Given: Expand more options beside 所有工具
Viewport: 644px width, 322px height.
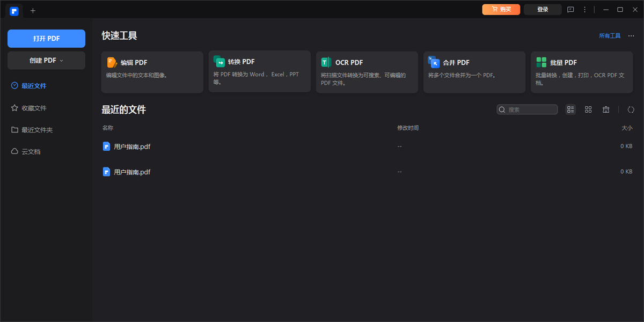Looking at the screenshot, I should pos(631,36).
